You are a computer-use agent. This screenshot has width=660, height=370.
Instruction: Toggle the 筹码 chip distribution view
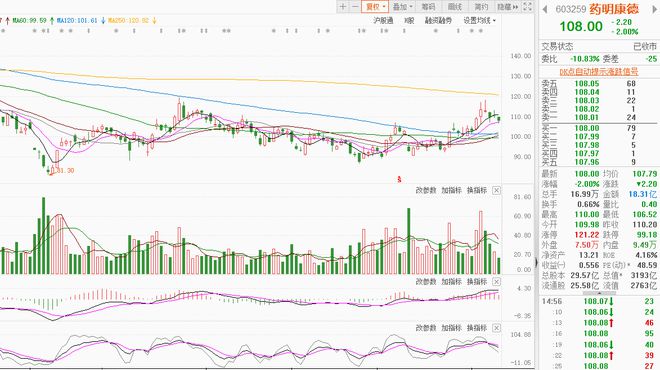click(428, 6)
